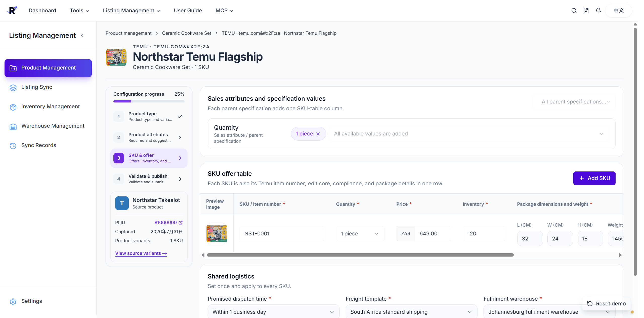Open step 2 Product attributes
This screenshot has width=644, height=318.
149,137
